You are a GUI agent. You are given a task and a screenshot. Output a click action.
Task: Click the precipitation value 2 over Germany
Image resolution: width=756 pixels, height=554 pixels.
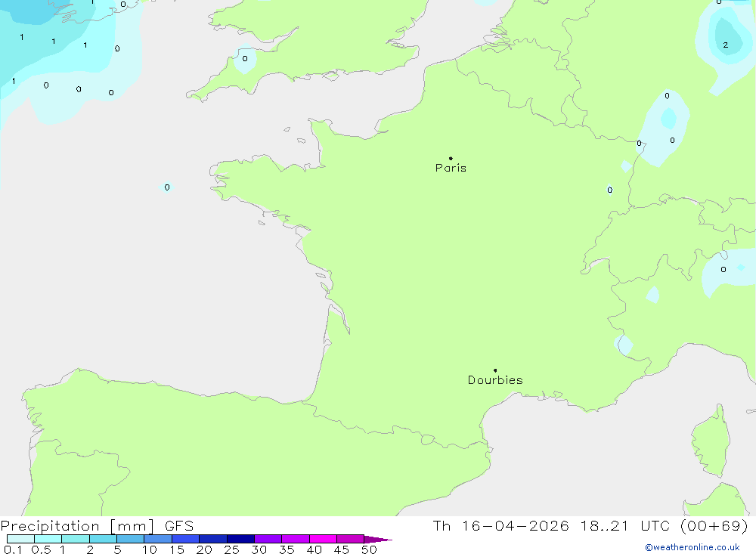725,45
